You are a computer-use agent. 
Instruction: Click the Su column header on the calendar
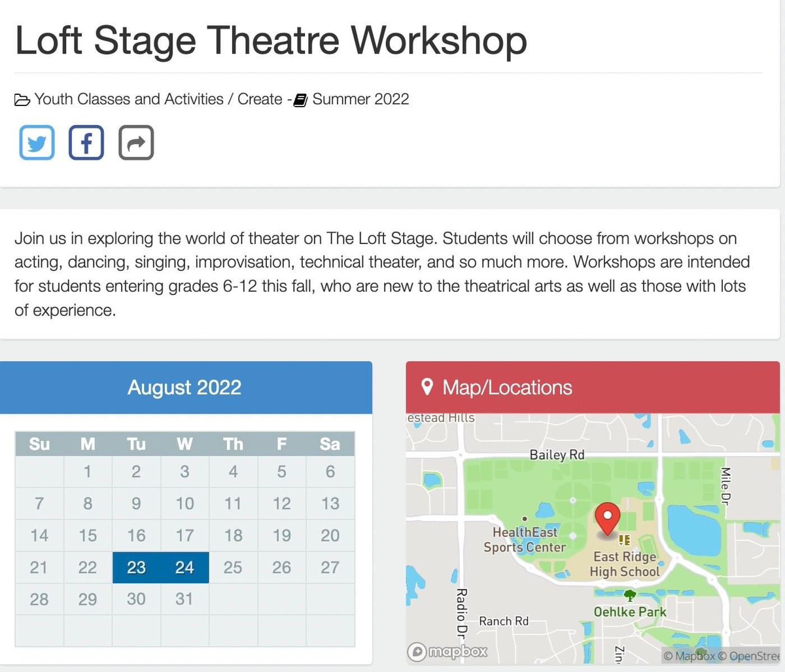39,444
